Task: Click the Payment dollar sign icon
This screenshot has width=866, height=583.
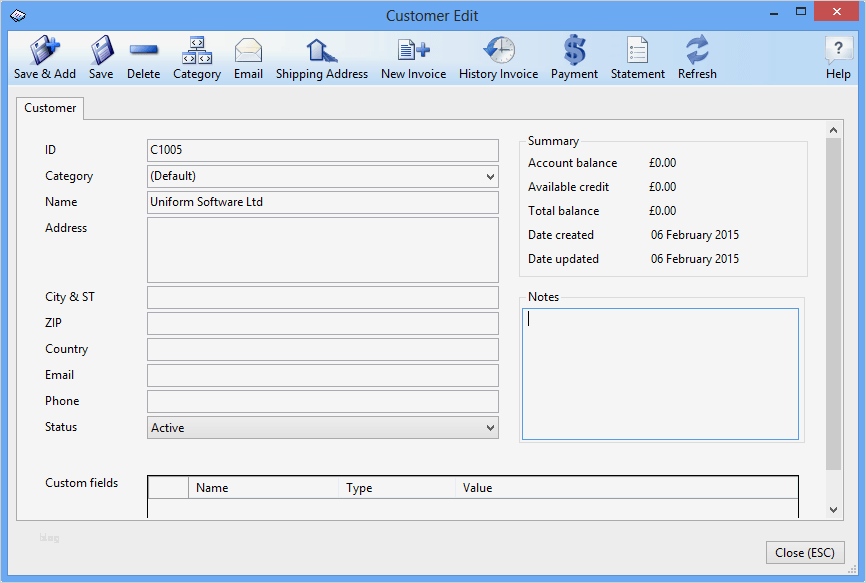Action: coord(574,50)
